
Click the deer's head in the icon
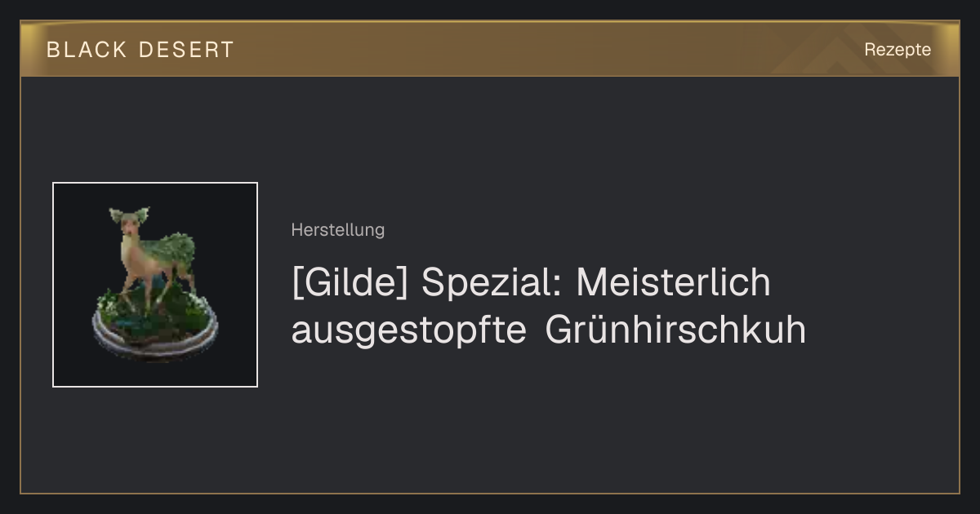coord(129,222)
